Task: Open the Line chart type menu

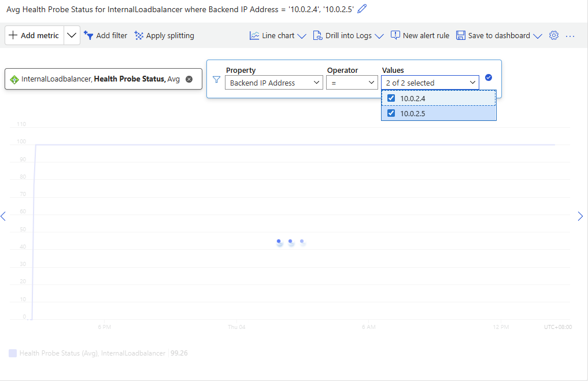Action: click(x=278, y=35)
